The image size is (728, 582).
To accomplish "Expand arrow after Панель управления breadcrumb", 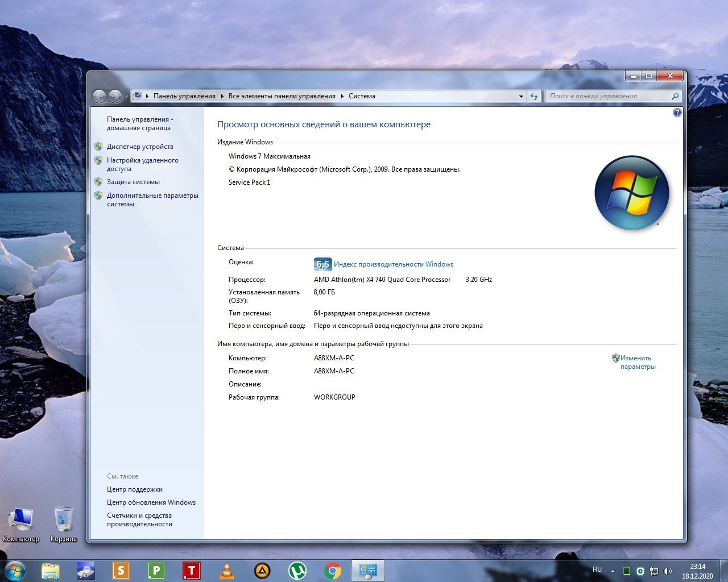I will pyautogui.click(x=222, y=96).
